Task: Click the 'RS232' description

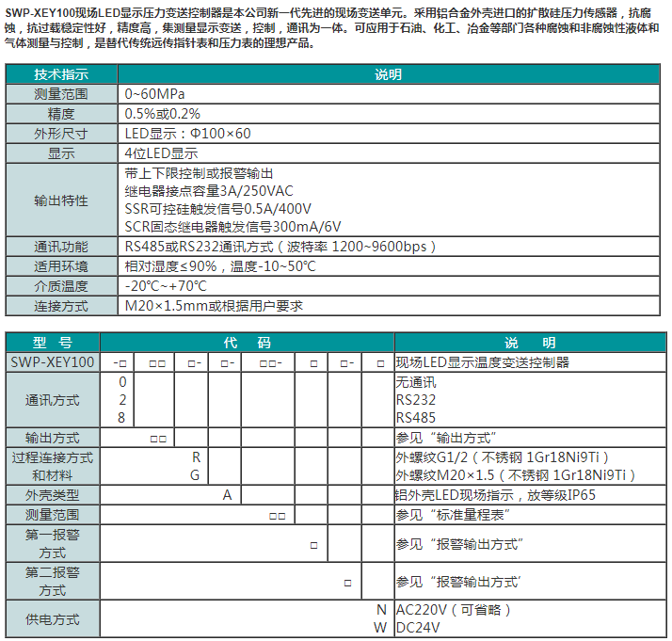Action: coord(416,400)
